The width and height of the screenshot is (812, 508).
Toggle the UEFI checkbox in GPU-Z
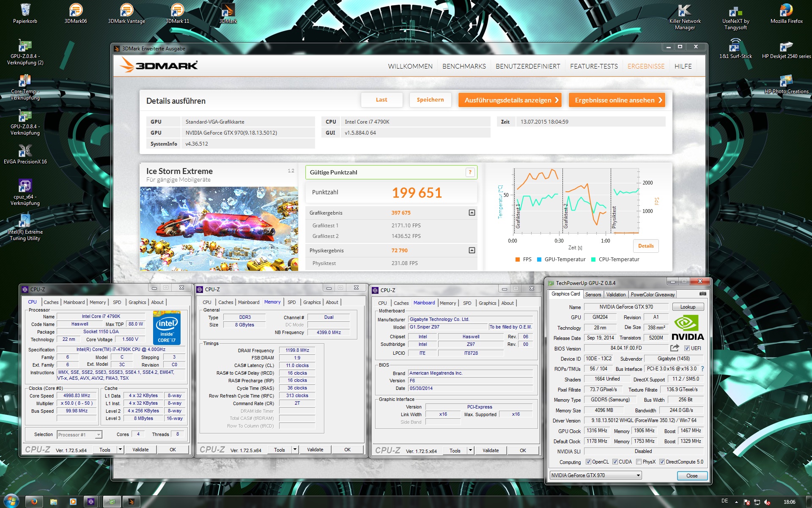(687, 348)
